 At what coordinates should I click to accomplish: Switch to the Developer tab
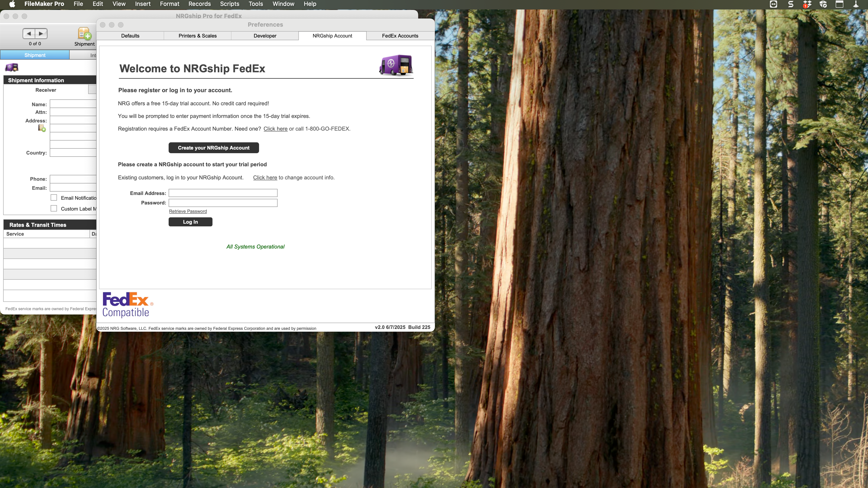point(265,36)
